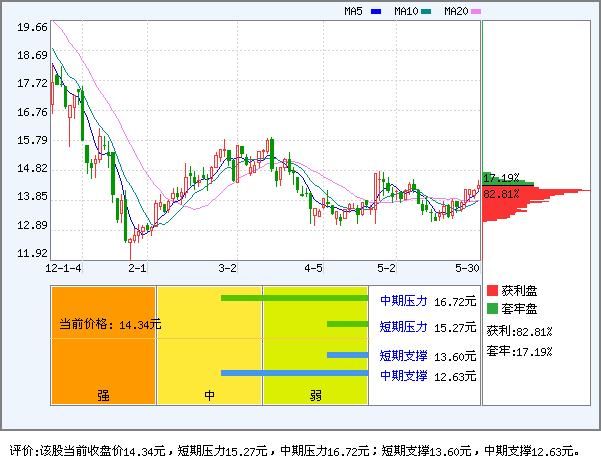Click the yellow 中 strength zone label
The image size is (601, 456).
click(210, 395)
